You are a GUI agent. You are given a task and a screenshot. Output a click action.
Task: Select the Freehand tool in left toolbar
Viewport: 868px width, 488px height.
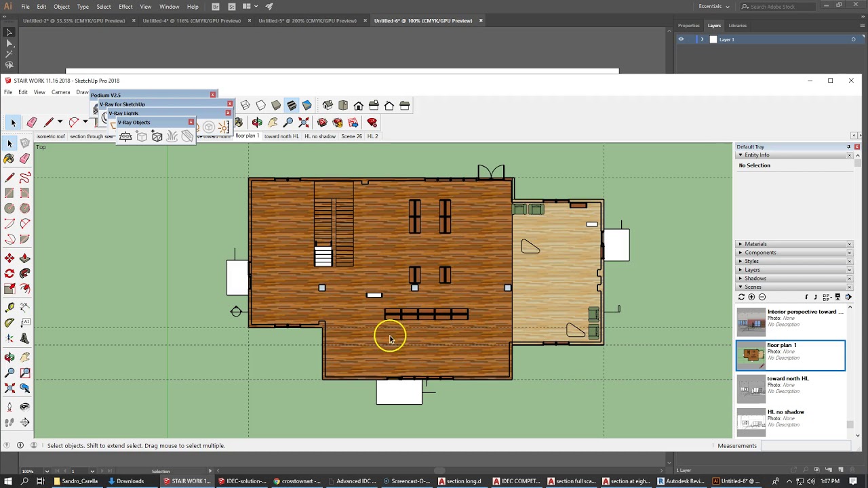[x=24, y=177]
